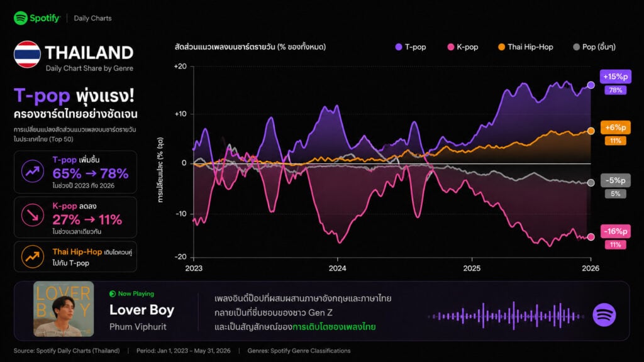Click the orange 11% value tag
644x362 pixels.
615,141
